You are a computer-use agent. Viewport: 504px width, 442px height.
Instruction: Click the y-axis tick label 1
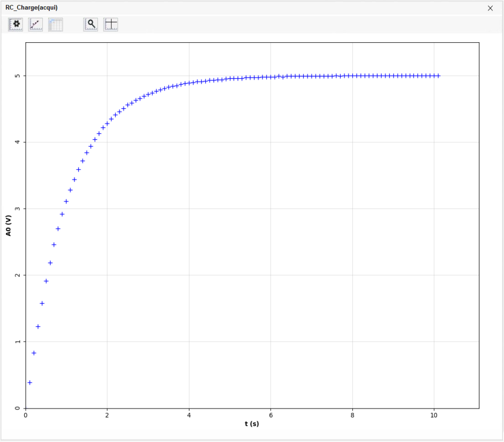(18, 342)
